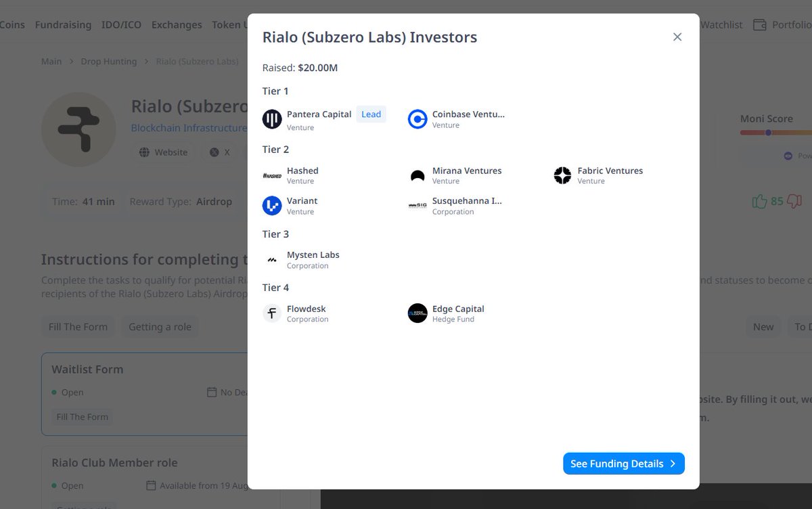Screen dimensions: 812x509
Task: Click the Mysten Labs logo icon
Action: click(272, 260)
